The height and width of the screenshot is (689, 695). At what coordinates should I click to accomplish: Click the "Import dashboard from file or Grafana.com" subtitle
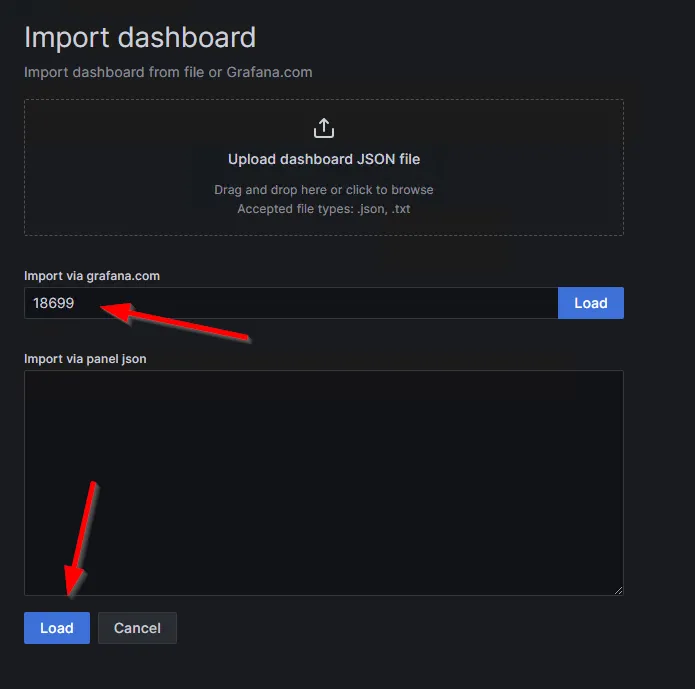[168, 72]
